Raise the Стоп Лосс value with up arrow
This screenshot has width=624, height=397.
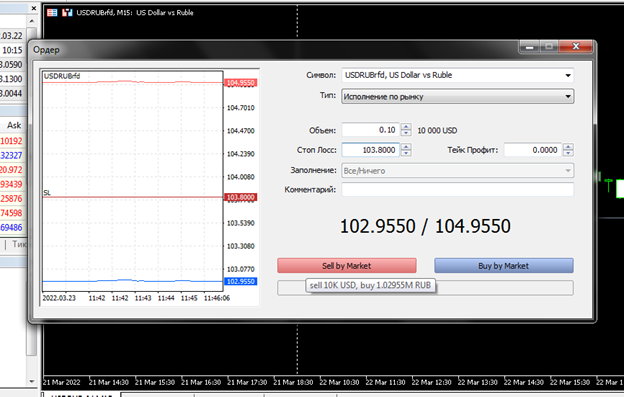coord(406,147)
